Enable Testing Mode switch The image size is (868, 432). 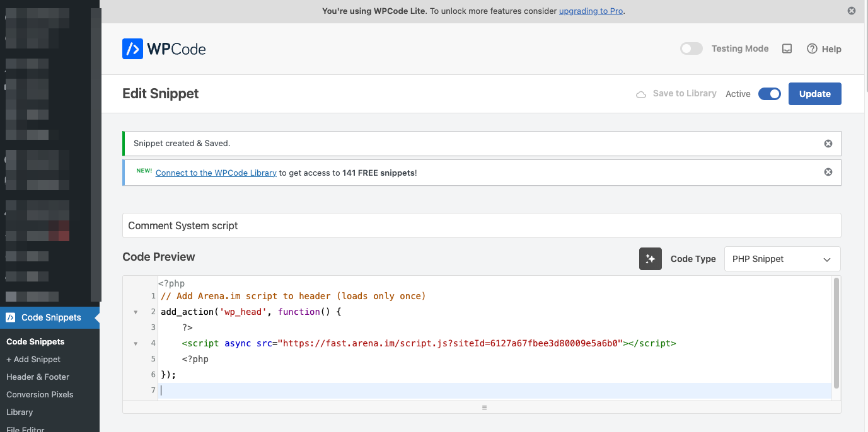pyautogui.click(x=692, y=48)
